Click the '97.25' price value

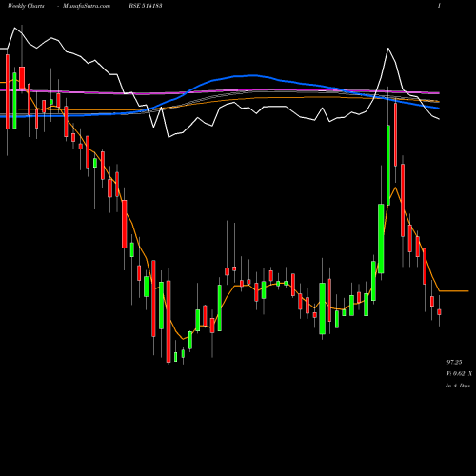pyautogui.click(x=454, y=362)
